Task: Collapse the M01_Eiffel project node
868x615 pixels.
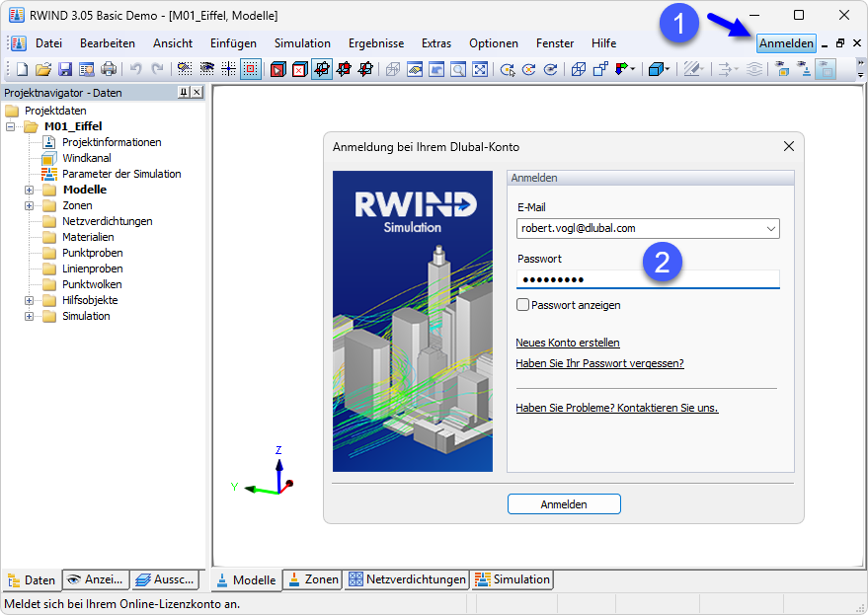Action: click(x=10, y=126)
